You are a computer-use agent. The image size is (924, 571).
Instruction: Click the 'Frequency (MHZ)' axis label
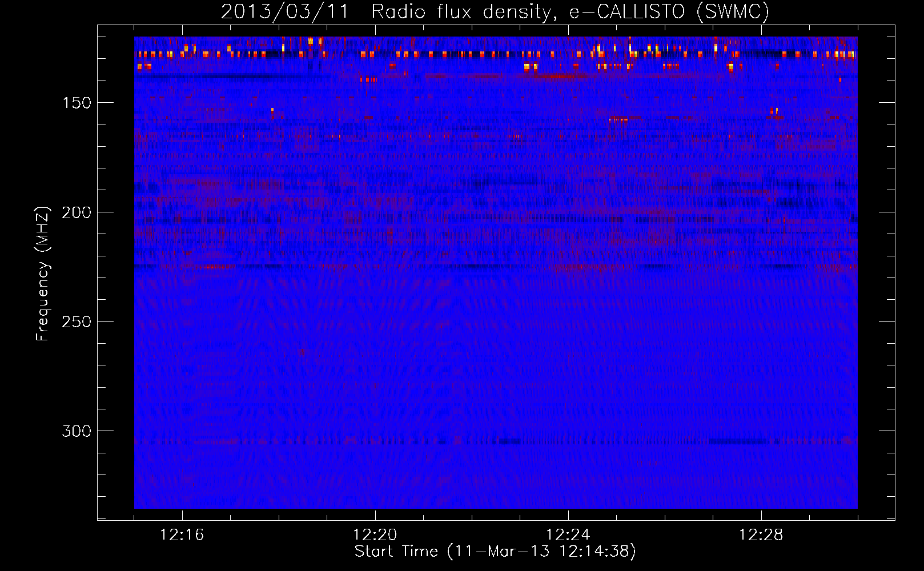tap(43, 274)
